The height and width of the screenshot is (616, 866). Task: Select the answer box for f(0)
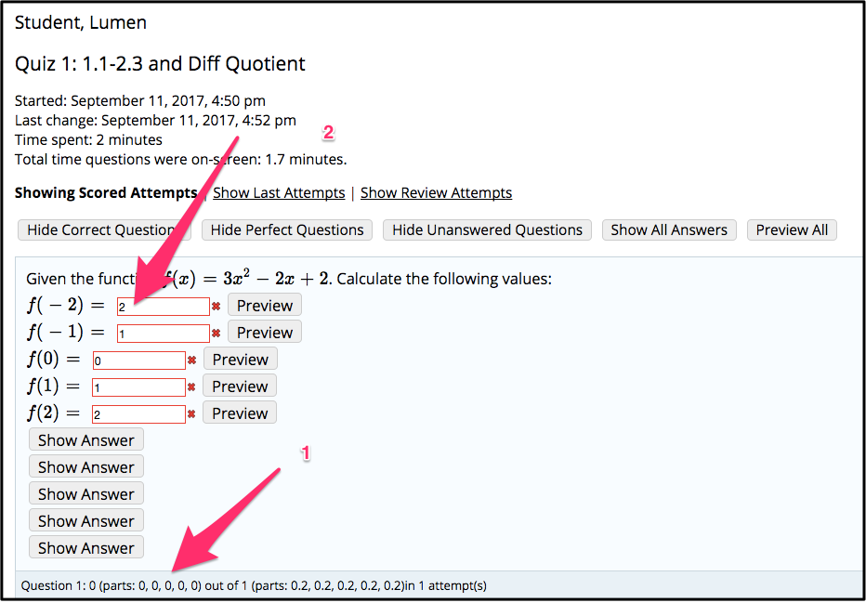tap(138, 360)
